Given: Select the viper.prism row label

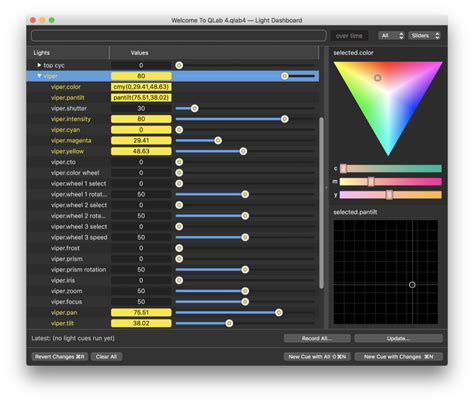Looking at the screenshot, I should [67, 259].
